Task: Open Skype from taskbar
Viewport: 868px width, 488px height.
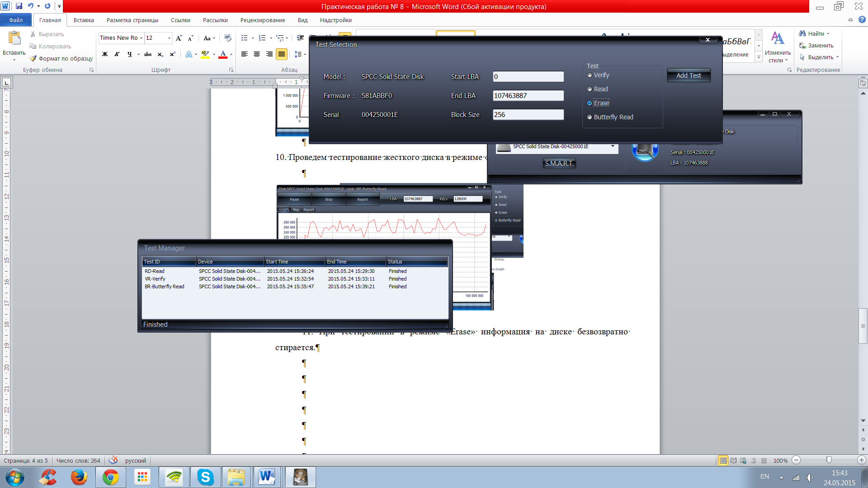Action: point(205,477)
